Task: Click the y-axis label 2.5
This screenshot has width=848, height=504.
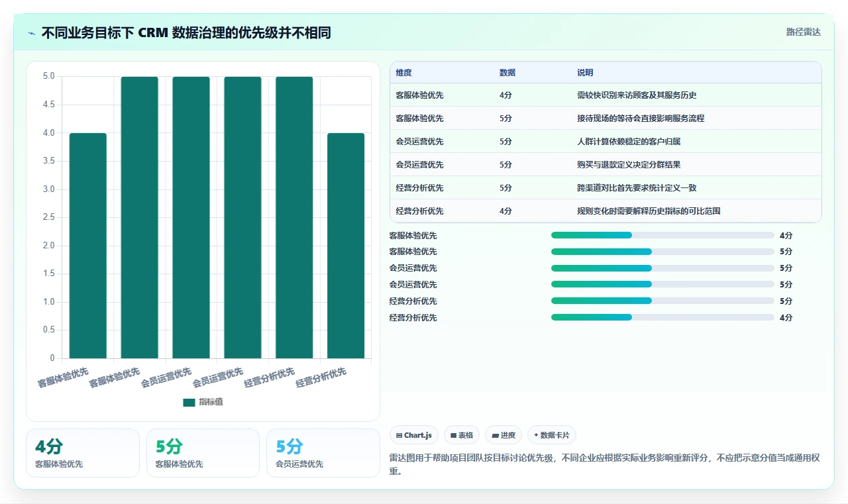Action: click(x=48, y=217)
